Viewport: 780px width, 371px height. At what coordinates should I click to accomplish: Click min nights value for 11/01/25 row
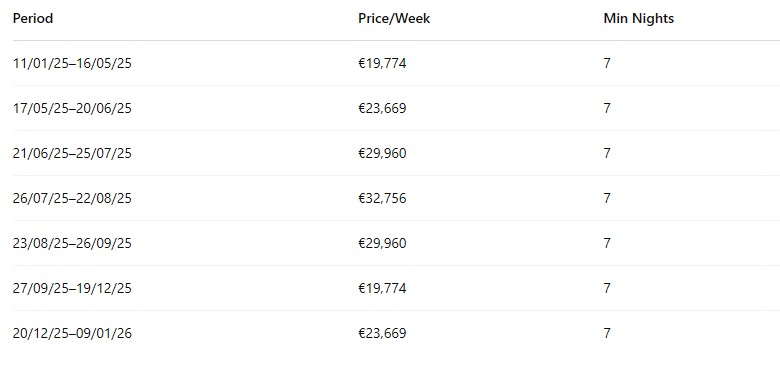pyautogui.click(x=607, y=64)
